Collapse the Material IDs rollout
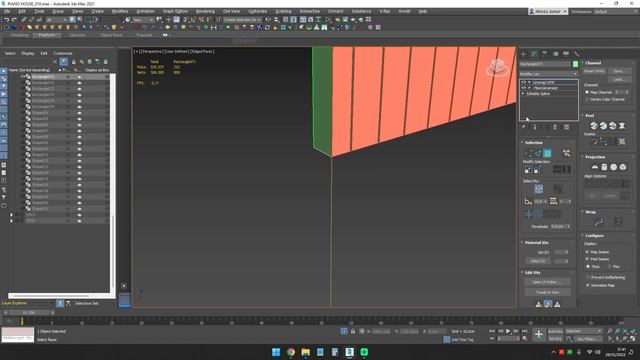 point(536,243)
